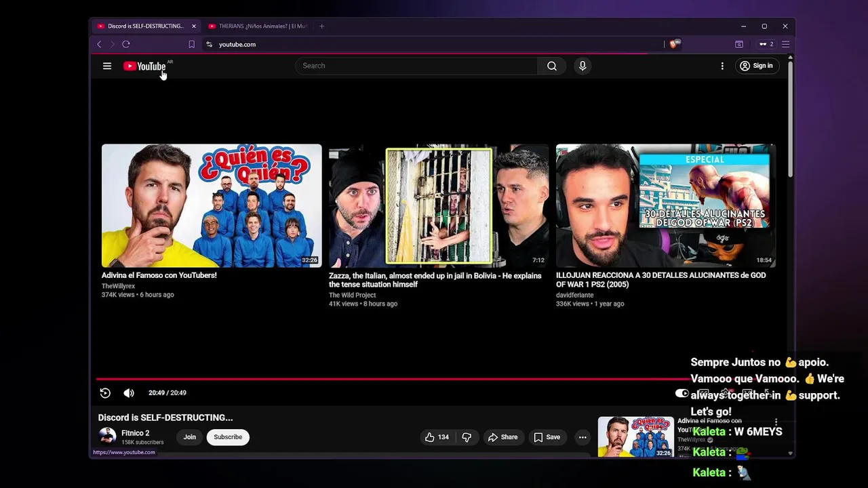Open a new tab with the plus button
868x488 pixels.
coord(322,26)
